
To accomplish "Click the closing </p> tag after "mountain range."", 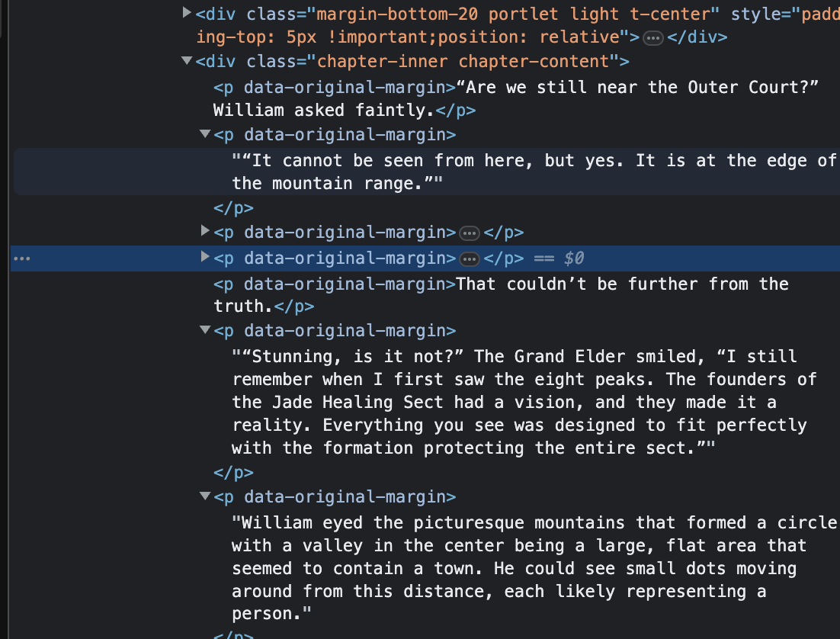I will coord(233,208).
